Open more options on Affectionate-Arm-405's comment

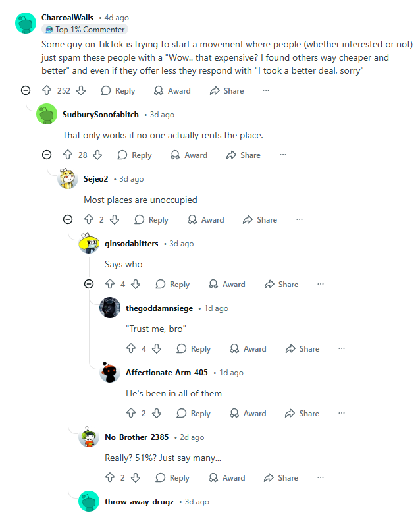[342, 413]
